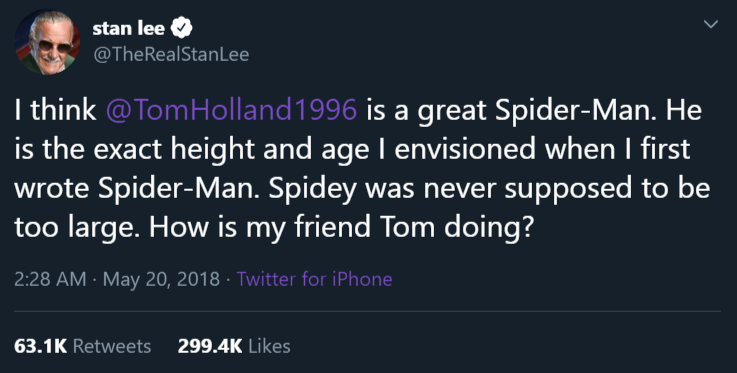Click the word "height" in the tweet
This screenshot has width=737, height=373.
point(212,149)
